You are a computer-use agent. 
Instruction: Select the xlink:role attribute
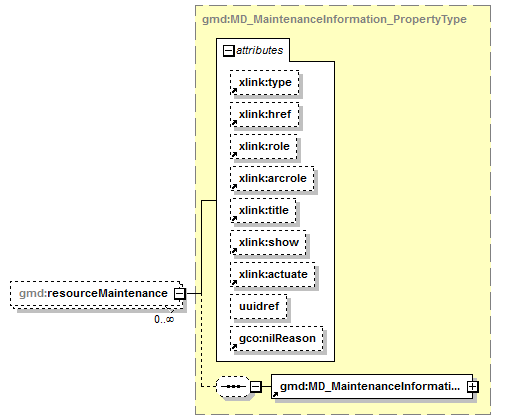263,146
